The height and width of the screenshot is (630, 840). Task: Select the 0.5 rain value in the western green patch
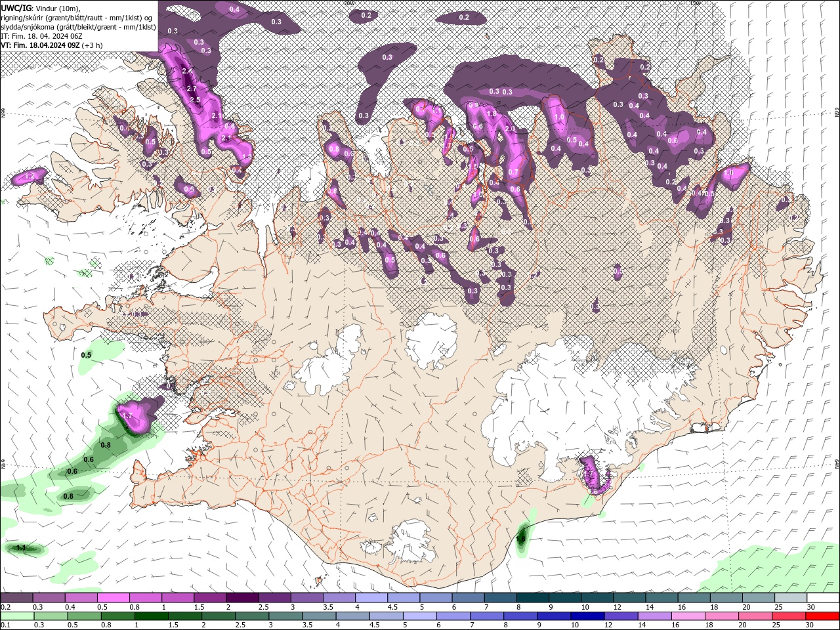click(x=86, y=355)
